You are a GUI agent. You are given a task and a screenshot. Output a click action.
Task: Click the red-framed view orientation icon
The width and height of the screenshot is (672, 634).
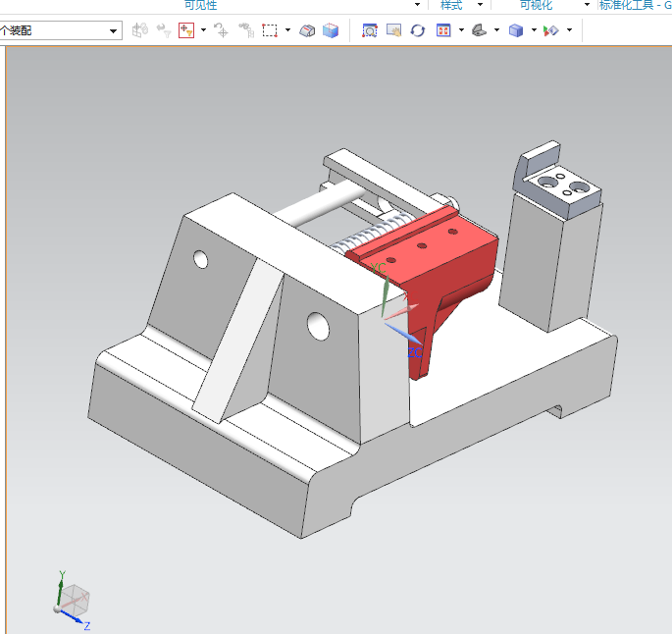[x=442, y=31]
